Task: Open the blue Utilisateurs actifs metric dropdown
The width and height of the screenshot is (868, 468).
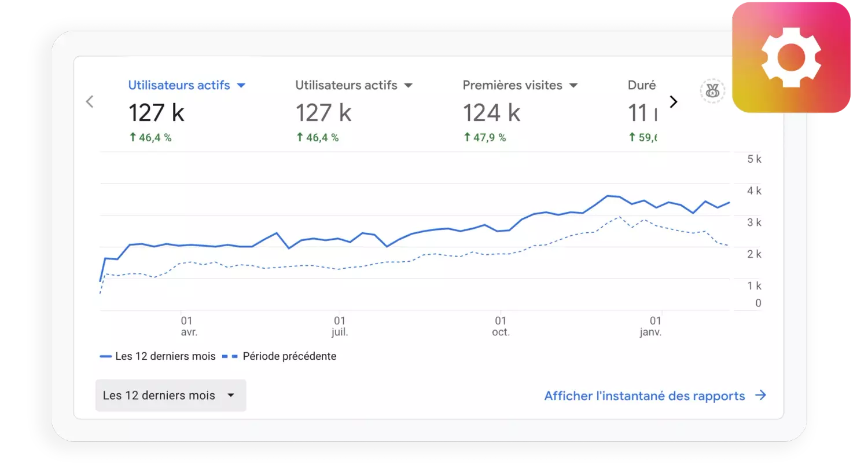Action: coord(187,85)
